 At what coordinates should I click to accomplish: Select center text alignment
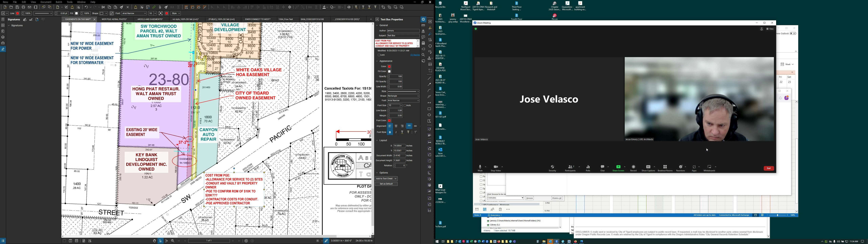(396, 126)
